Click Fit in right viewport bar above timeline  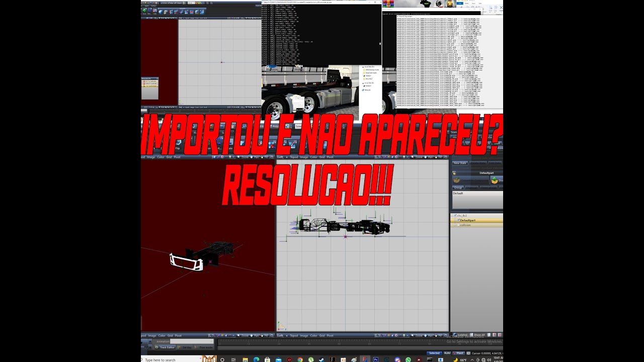tap(438, 335)
